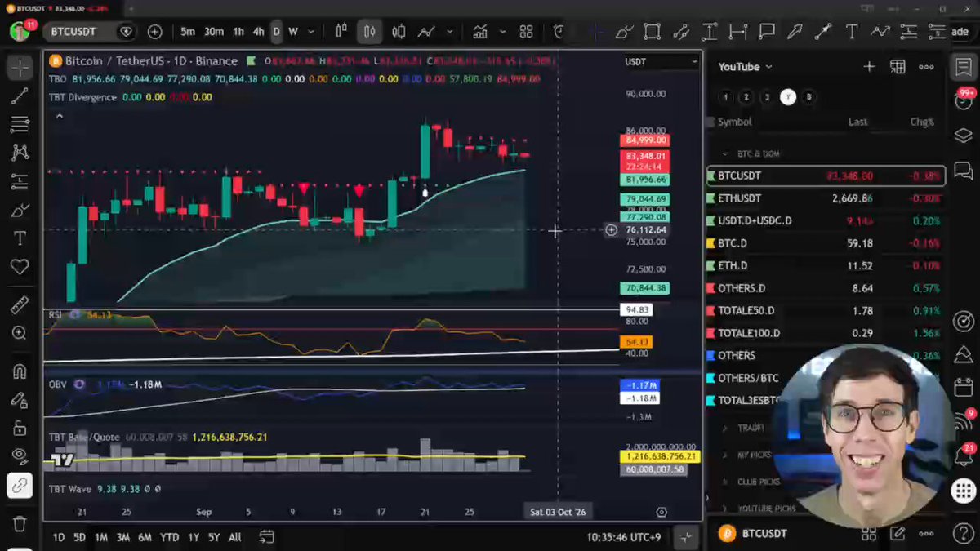The image size is (980, 551).
Task: Select OTHERS.D in the watchlist
Action: pos(826,288)
